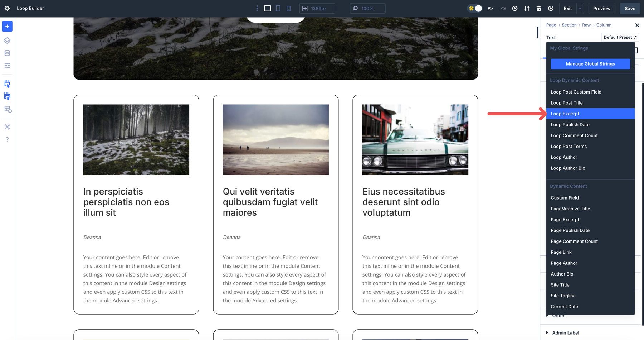Choose Site Tagline from dynamic content menu

[563, 296]
